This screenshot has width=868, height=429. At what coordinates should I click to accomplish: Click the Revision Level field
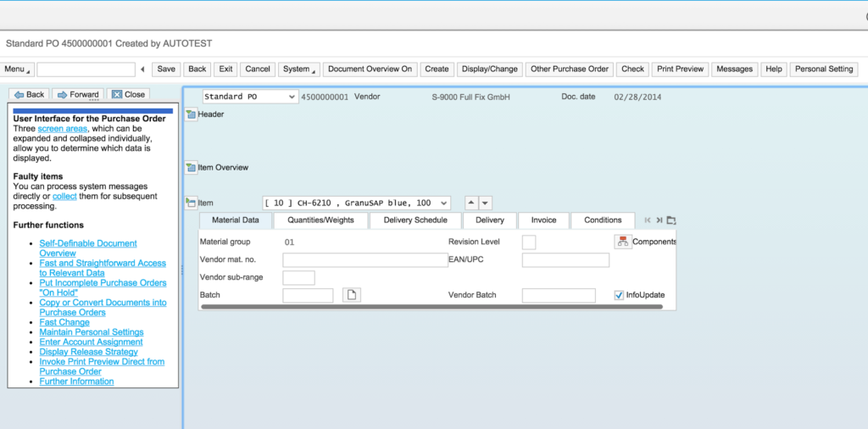click(529, 242)
